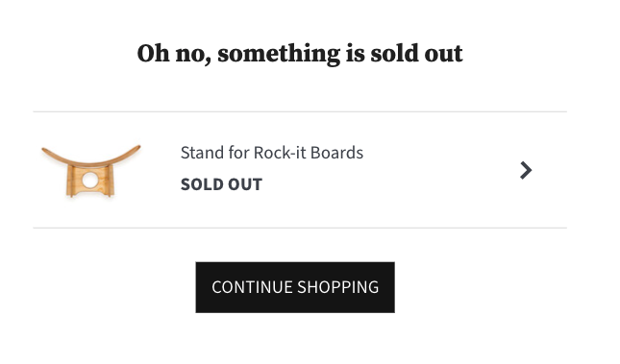
Task: Click the word 'CONTINUE' on black button
Action: 252,287
